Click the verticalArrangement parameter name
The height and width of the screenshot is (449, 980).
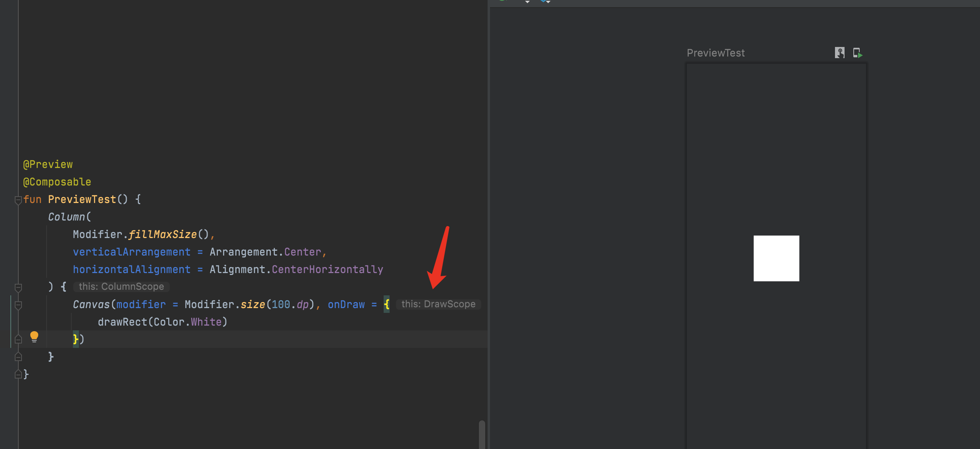[131, 252]
